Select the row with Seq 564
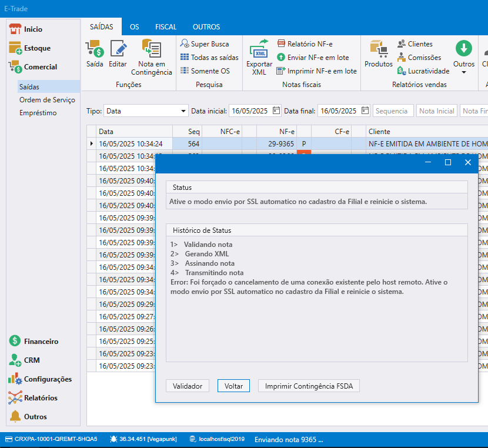 tap(287, 143)
